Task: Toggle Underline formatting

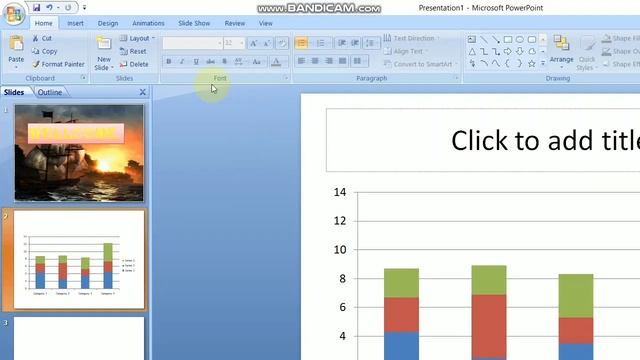Action: coord(196,61)
